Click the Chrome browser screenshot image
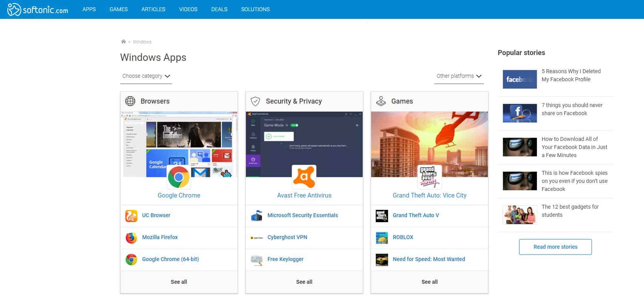Image resolution: width=644 pixels, height=298 pixels. (179, 144)
